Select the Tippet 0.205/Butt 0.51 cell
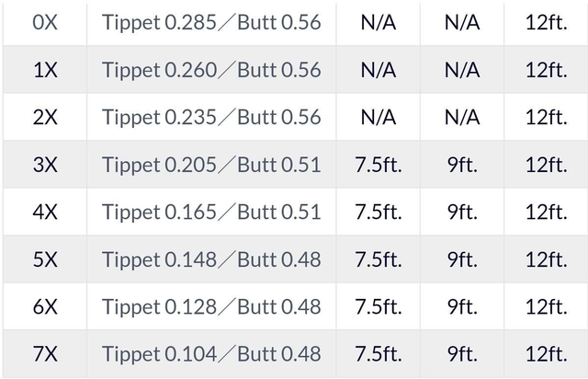This screenshot has height=379, width=588. (x=211, y=165)
